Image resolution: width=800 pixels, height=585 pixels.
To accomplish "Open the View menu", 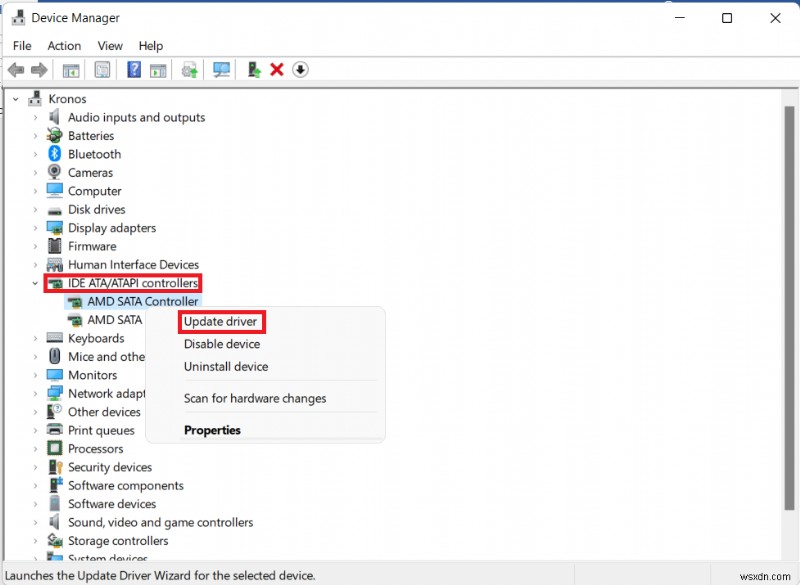I will click(110, 45).
